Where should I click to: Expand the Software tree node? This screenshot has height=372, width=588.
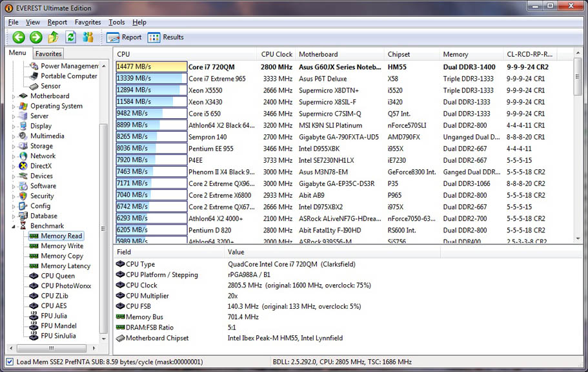(14, 186)
